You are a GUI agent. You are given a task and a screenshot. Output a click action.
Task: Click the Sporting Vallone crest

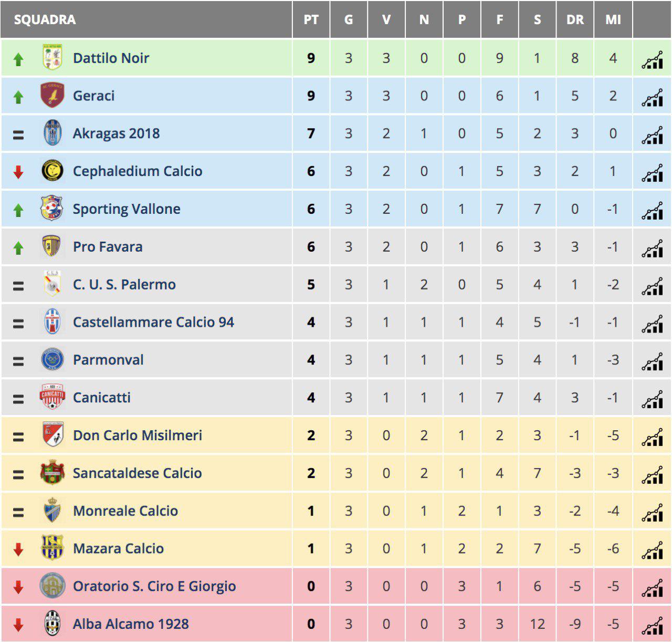pyautogui.click(x=52, y=209)
